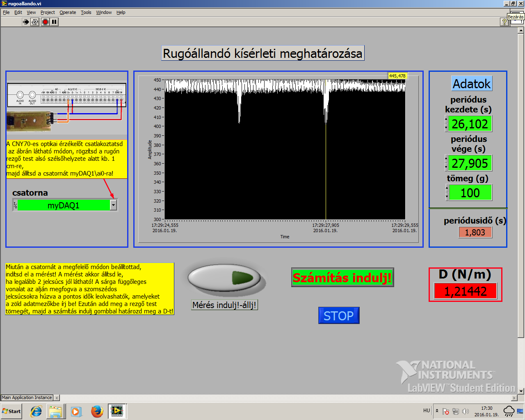Click the periódus vége input field
This screenshot has width=525, height=420.
[x=470, y=163]
